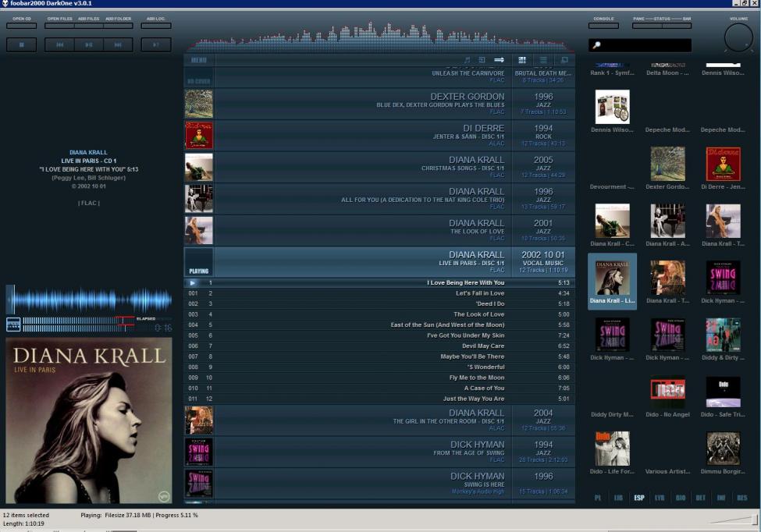The width and height of the screenshot is (761, 532).
Task: Select track "Fly Me to the Moon"
Action: point(379,378)
